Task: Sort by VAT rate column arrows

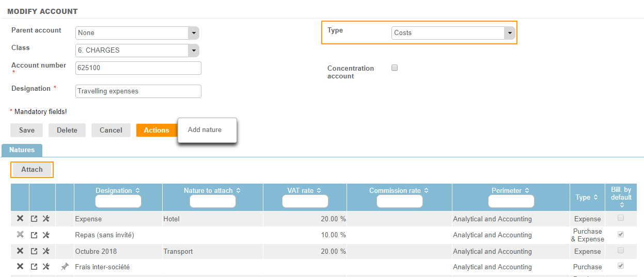Action: click(319, 191)
